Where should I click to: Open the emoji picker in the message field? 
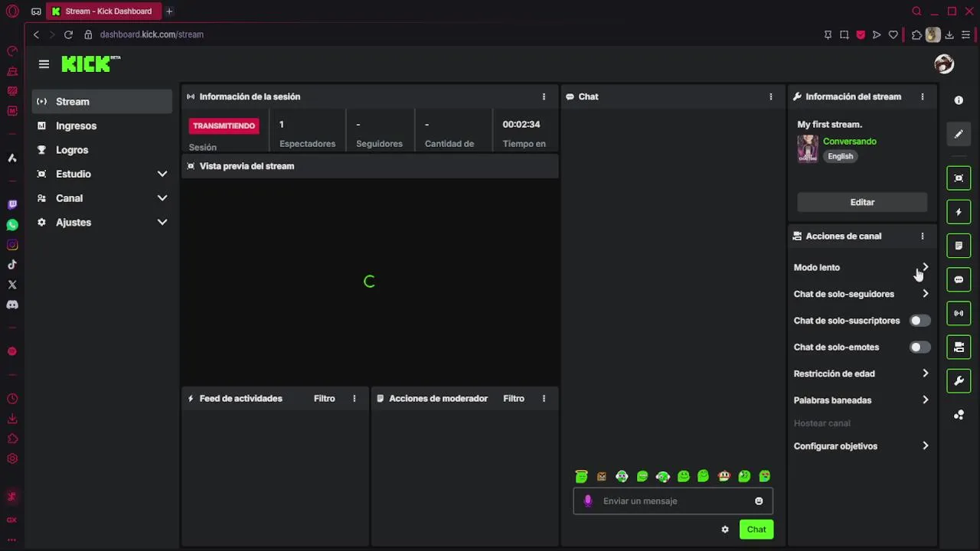759,501
